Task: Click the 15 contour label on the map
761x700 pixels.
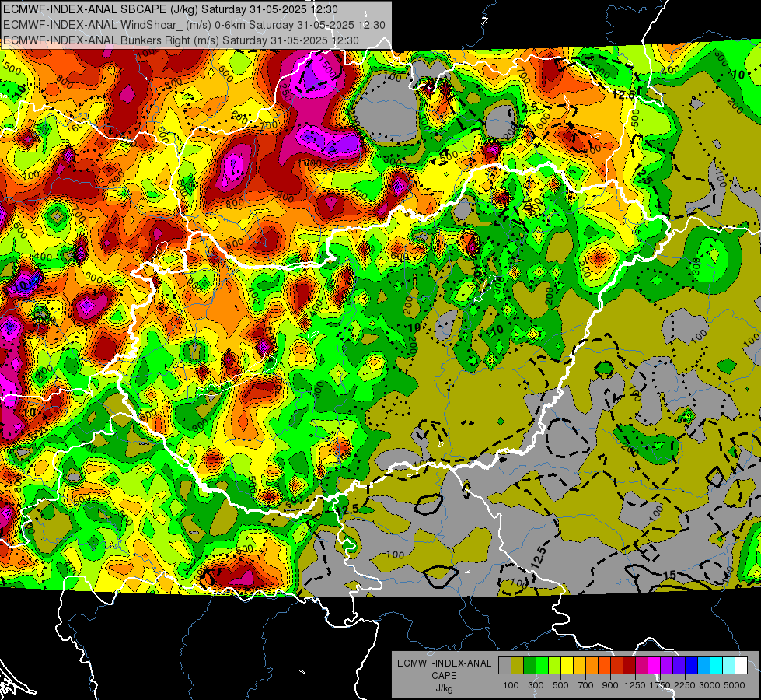Action: click(669, 575)
